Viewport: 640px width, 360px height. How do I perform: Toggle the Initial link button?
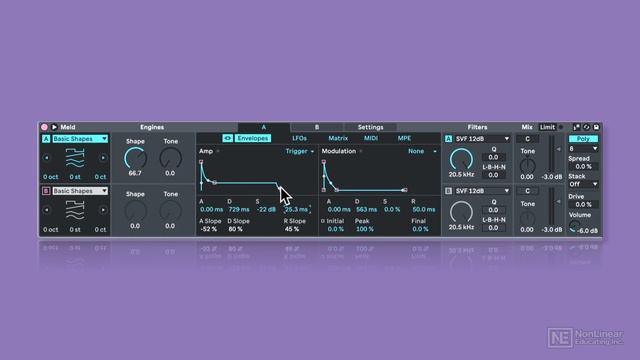click(x=322, y=221)
